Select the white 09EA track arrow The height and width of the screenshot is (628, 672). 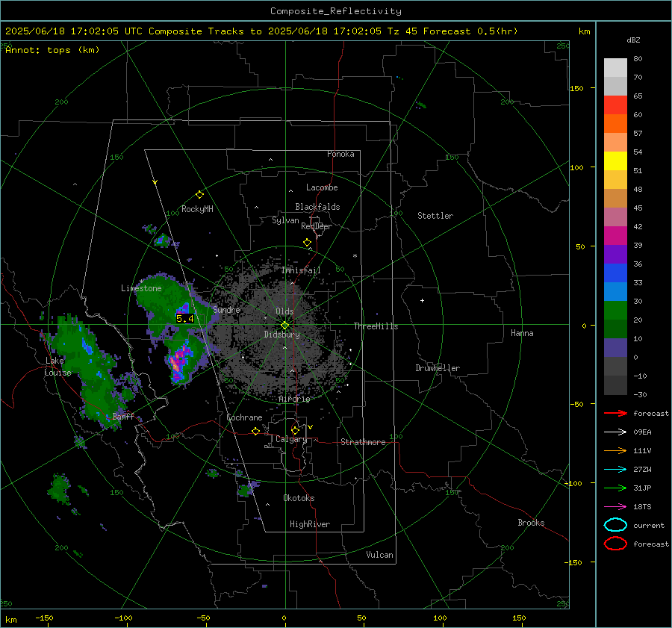[x=615, y=432]
